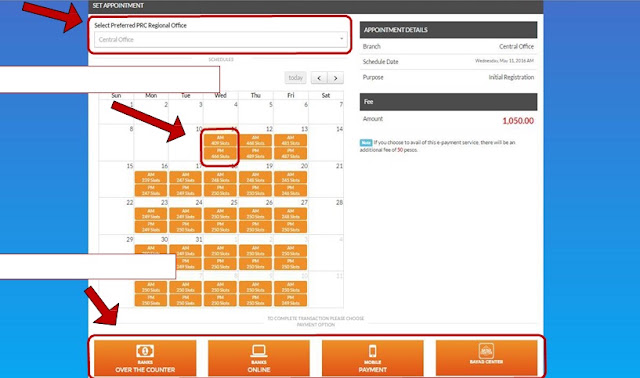Screen dimensions: 640x378
Task: Select the PM slot on Tuesday the 17th
Action: pos(186,190)
